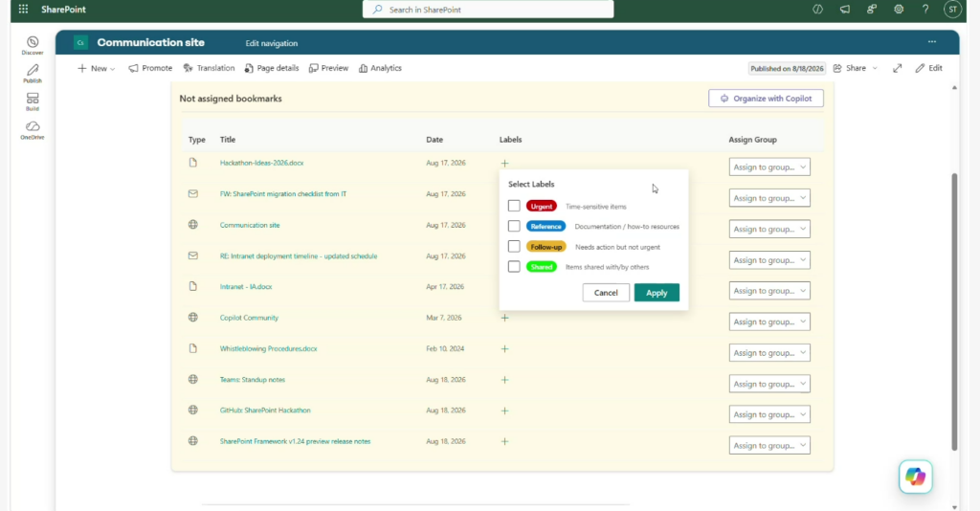Image resolution: width=980 pixels, height=511 pixels.
Task: Open the OneDrive sidebar icon
Action: (x=33, y=130)
